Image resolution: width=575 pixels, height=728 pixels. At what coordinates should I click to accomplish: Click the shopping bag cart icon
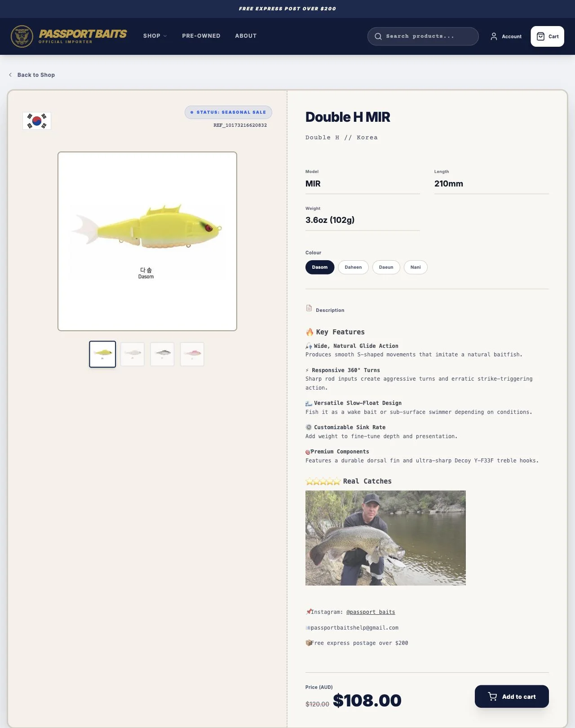540,36
